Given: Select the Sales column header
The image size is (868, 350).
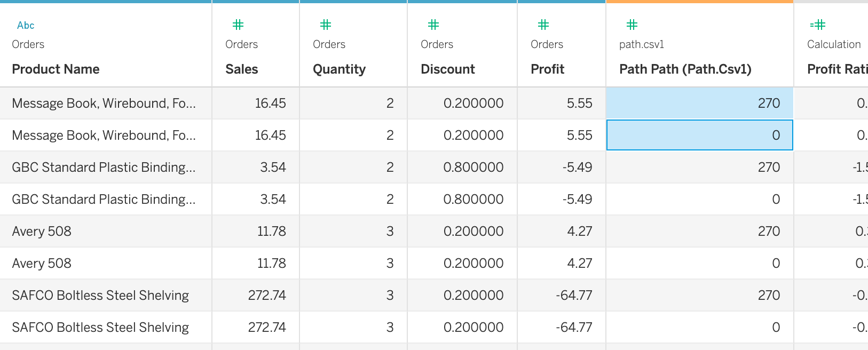Looking at the screenshot, I should 242,69.
